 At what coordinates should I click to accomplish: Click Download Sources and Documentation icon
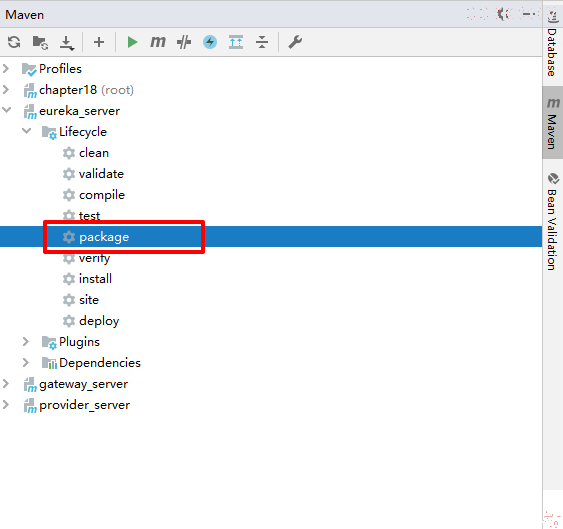point(67,42)
